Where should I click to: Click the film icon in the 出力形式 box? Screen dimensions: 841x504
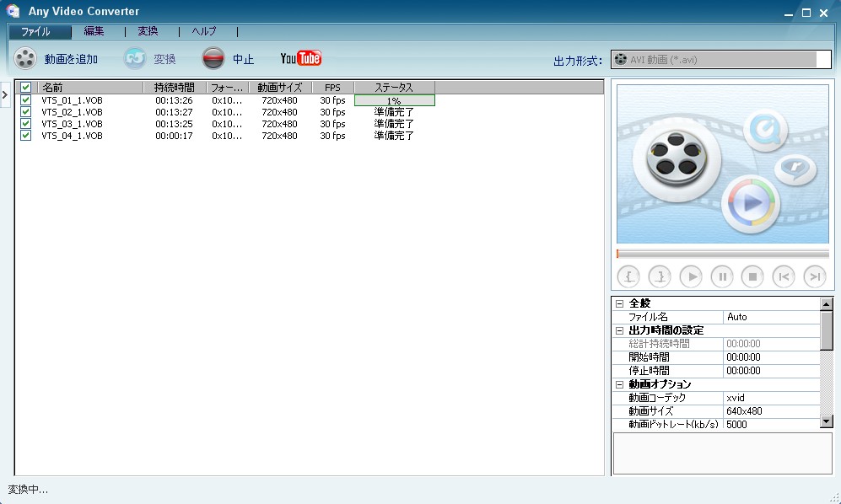tap(621, 59)
